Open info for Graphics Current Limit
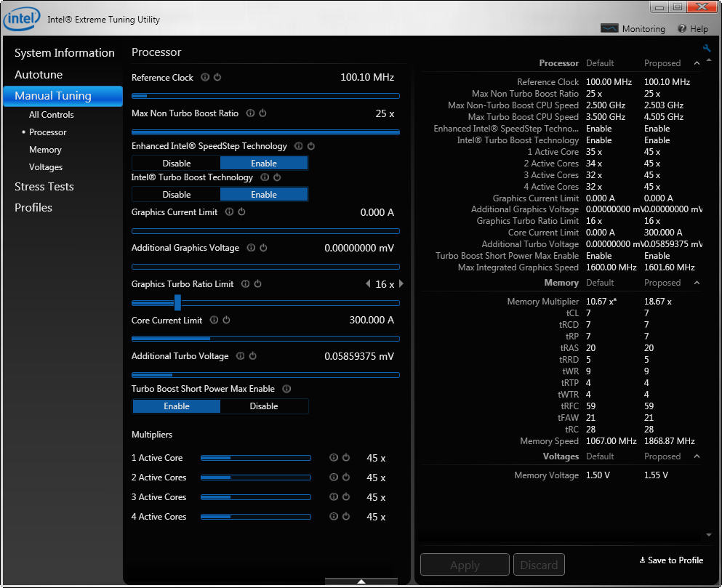Viewport: 722px width, 588px height. [229, 212]
